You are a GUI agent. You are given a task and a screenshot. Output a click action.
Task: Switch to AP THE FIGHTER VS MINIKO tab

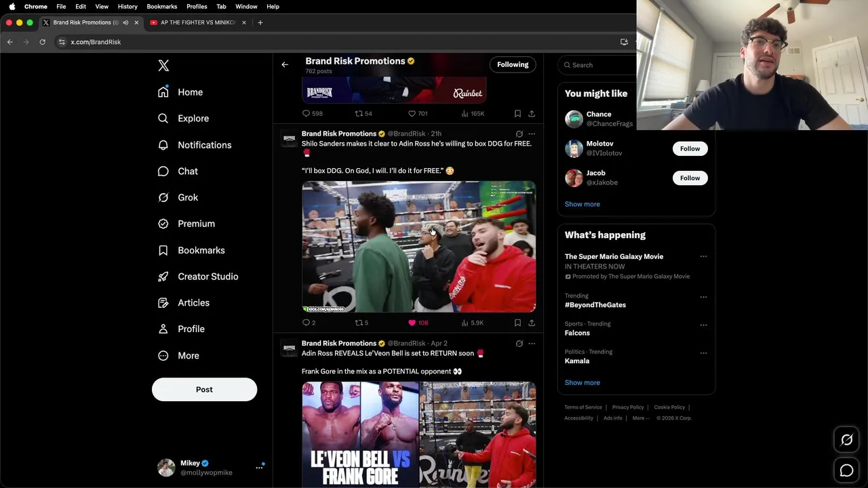(197, 23)
